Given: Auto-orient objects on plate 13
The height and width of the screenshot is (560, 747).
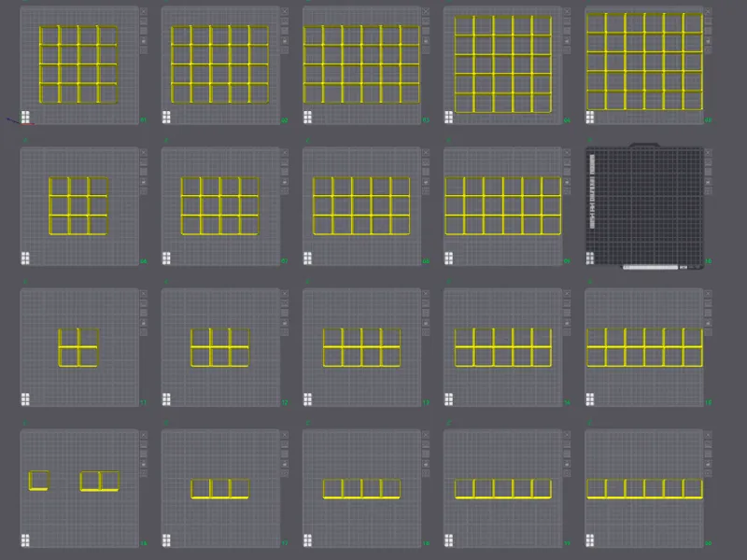Looking at the screenshot, I should [x=426, y=303].
